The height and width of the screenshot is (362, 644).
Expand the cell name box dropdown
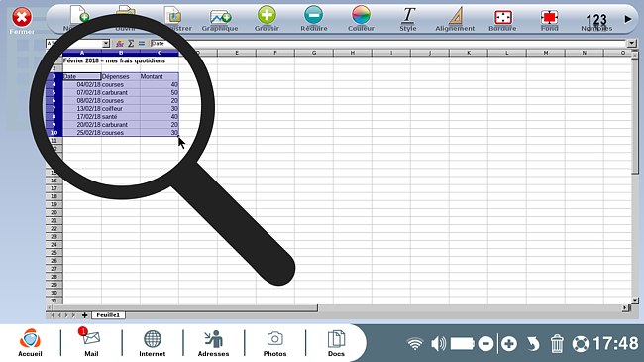coord(106,44)
